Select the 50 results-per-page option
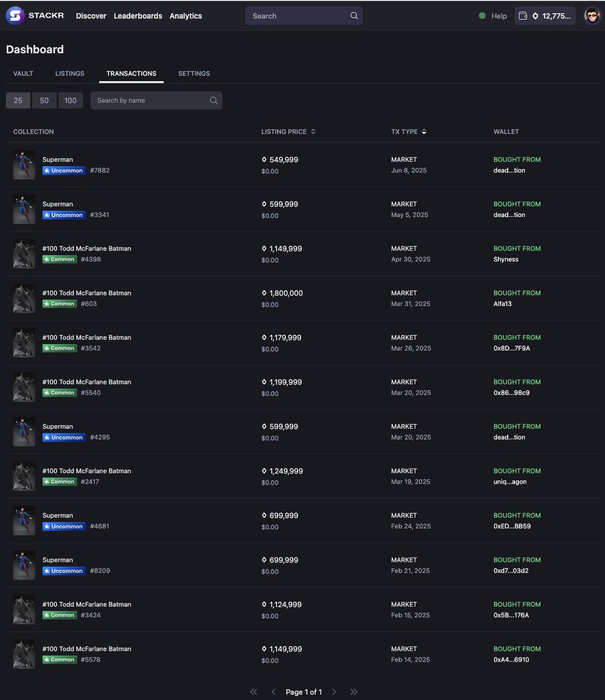This screenshot has width=605, height=700. 44,100
